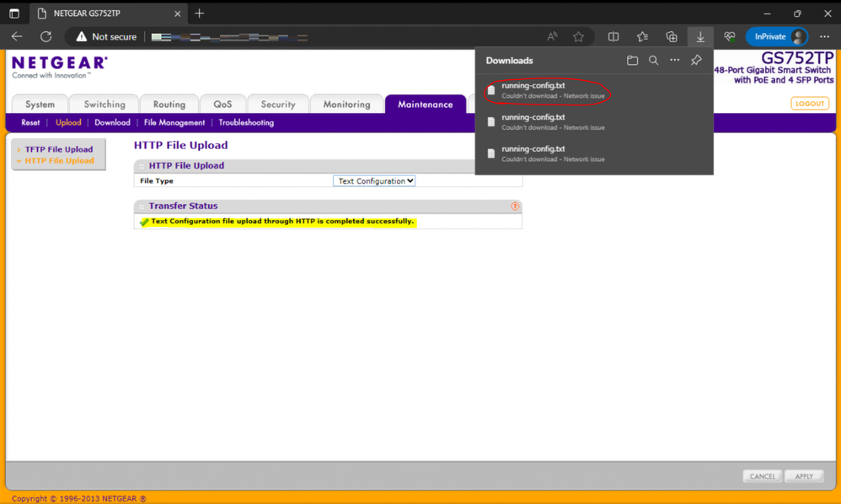Go to the Upload submenu
The width and height of the screenshot is (841, 504).
[68, 123]
